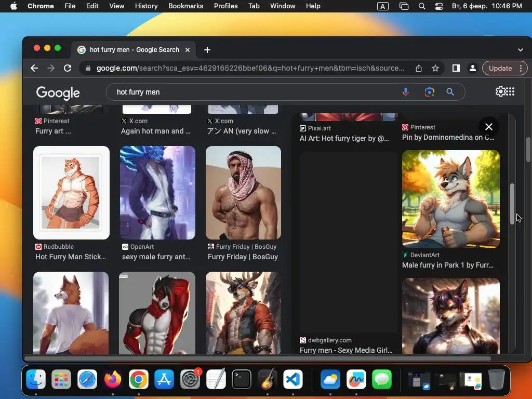Open the Chrome profile icon
Viewport: 532px width, 399px height.
pos(472,68)
